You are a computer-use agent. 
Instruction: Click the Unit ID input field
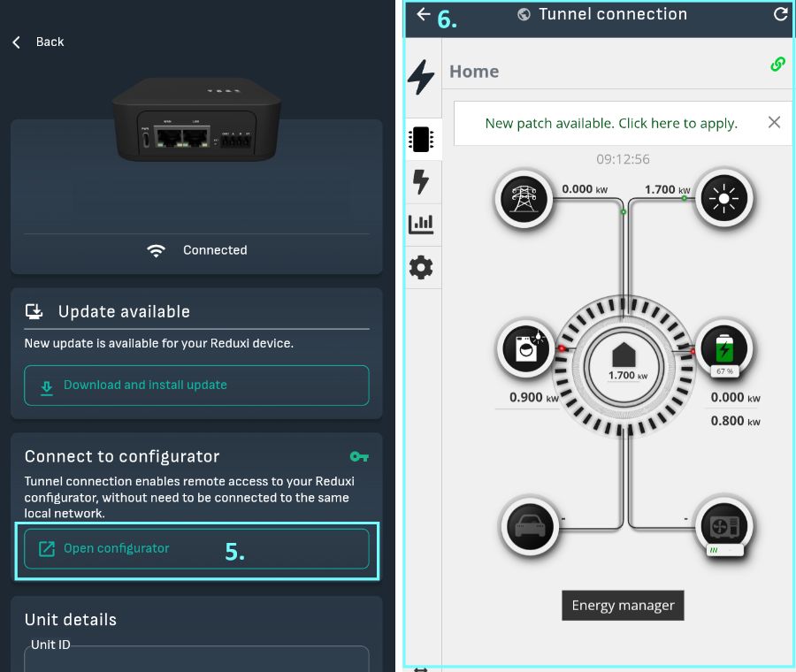[196, 659]
